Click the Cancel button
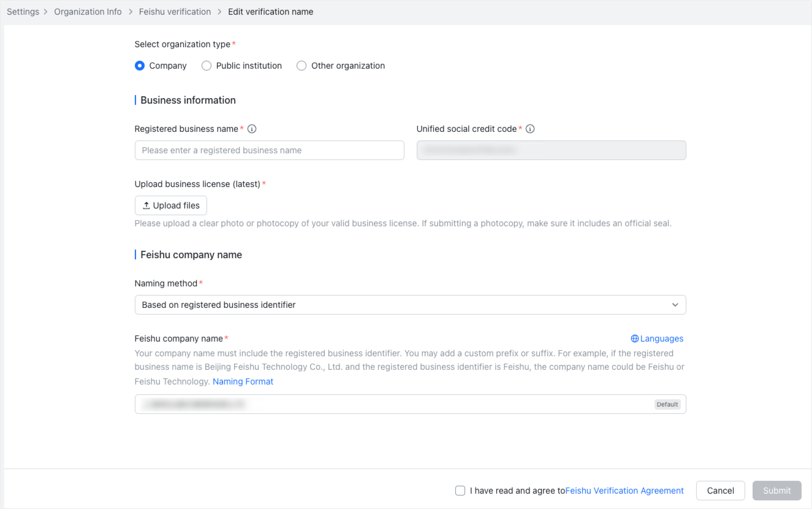The image size is (812, 509). pyautogui.click(x=720, y=491)
